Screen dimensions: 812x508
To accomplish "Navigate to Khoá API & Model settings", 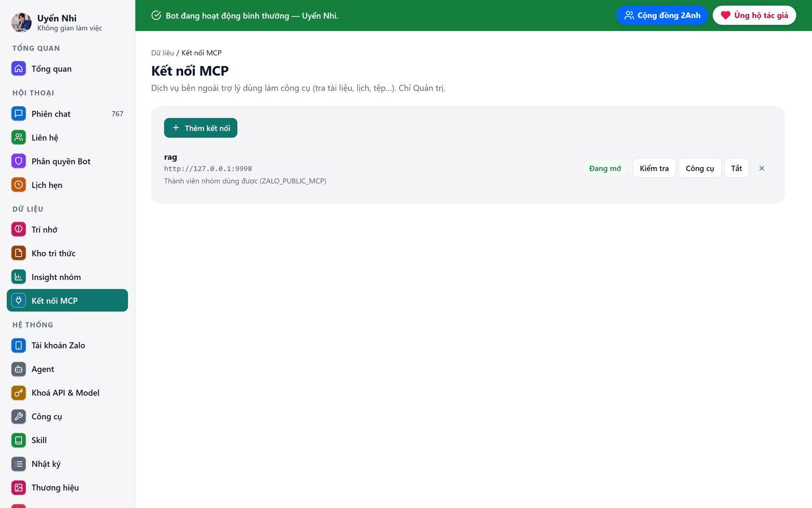I will (67, 393).
